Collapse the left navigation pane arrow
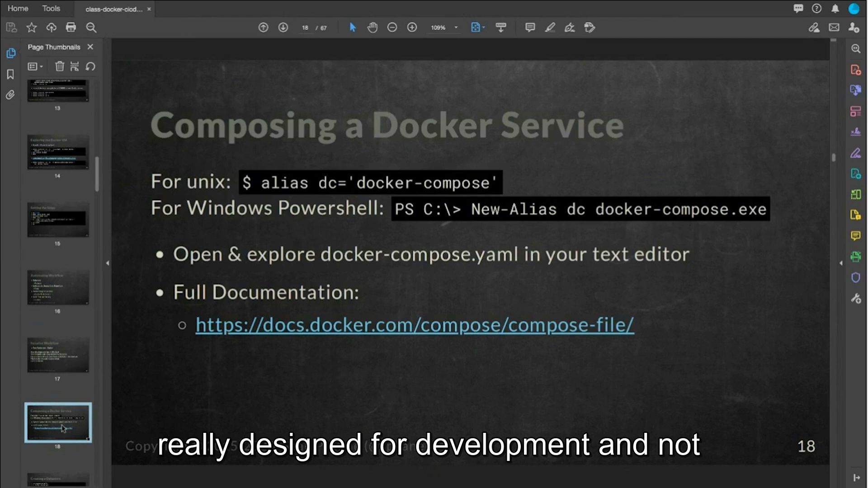This screenshot has height=488, width=868. [108, 263]
